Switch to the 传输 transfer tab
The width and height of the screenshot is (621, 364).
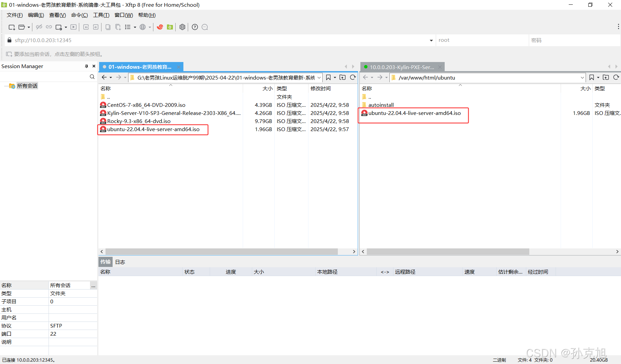tap(106, 262)
